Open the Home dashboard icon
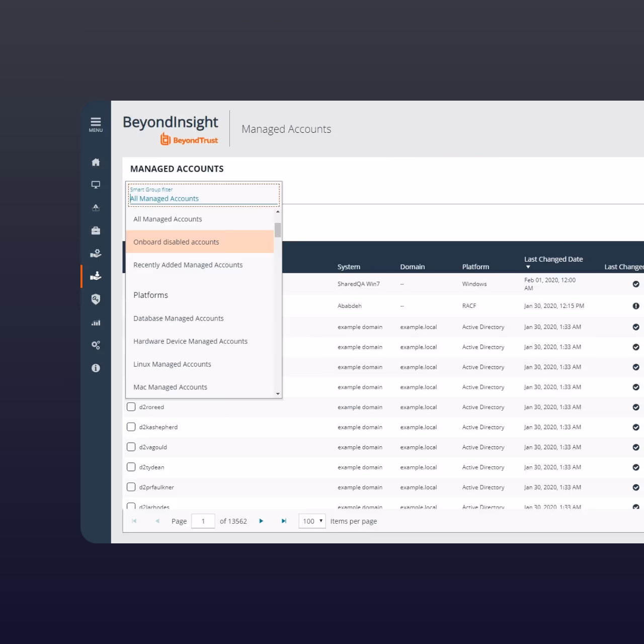The width and height of the screenshot is (644, 644). (96, 162)
